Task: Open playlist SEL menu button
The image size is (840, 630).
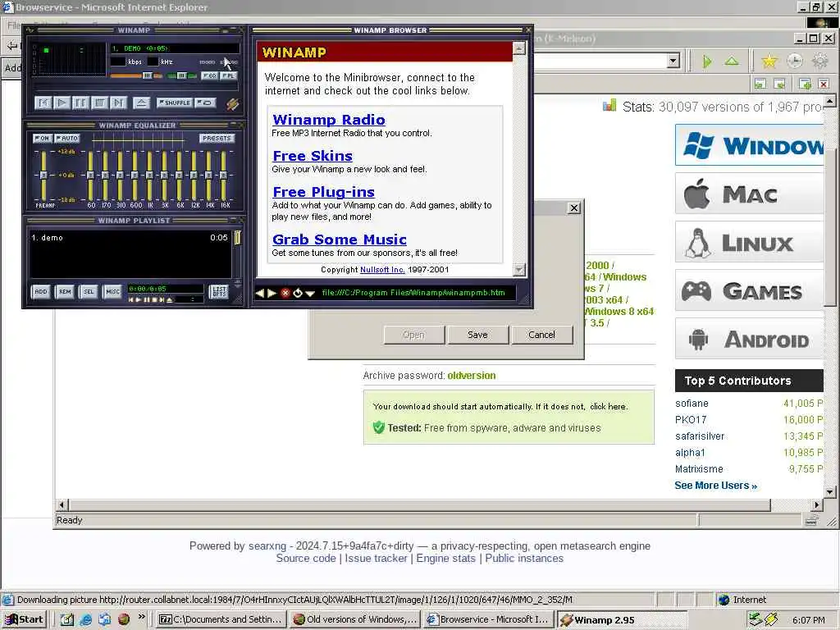Action: point(89,291)
